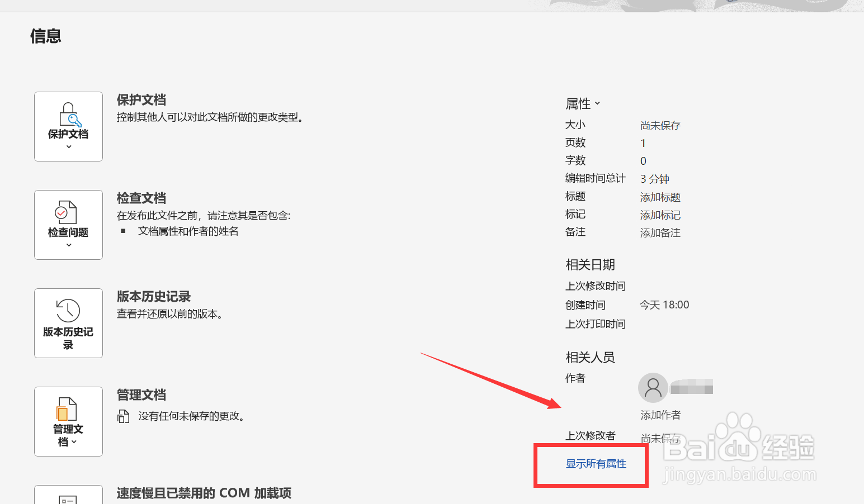Click 尚未保存 next to 大小
The image size is (864, 504).
pos(660,125)
